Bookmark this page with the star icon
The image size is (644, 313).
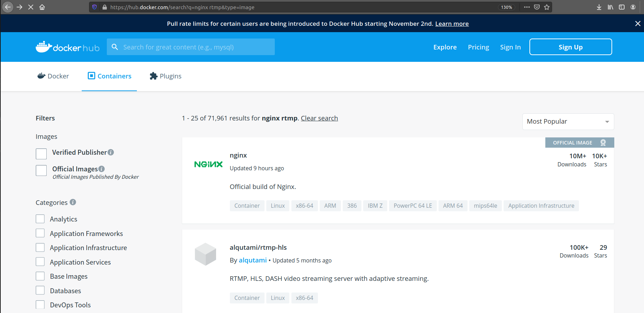547,7
